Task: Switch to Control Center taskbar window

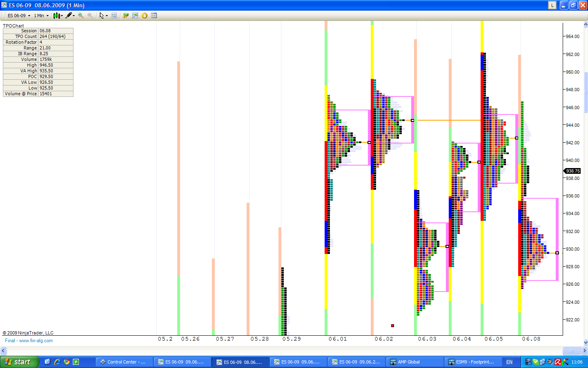Action: [x=125, y=362]
